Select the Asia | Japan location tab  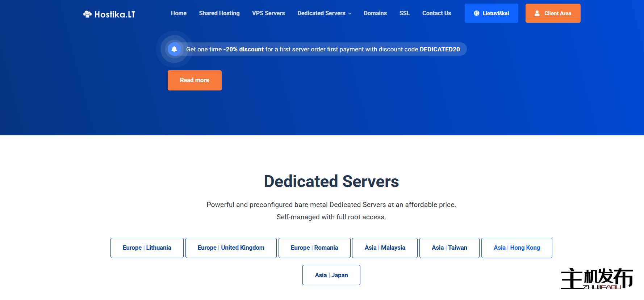[331, 275]
